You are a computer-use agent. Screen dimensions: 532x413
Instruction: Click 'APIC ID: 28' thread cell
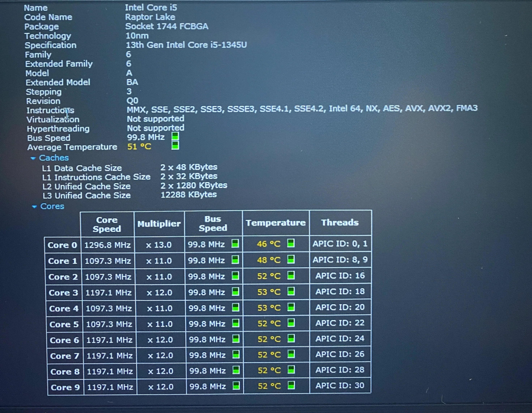coord(340,370)
